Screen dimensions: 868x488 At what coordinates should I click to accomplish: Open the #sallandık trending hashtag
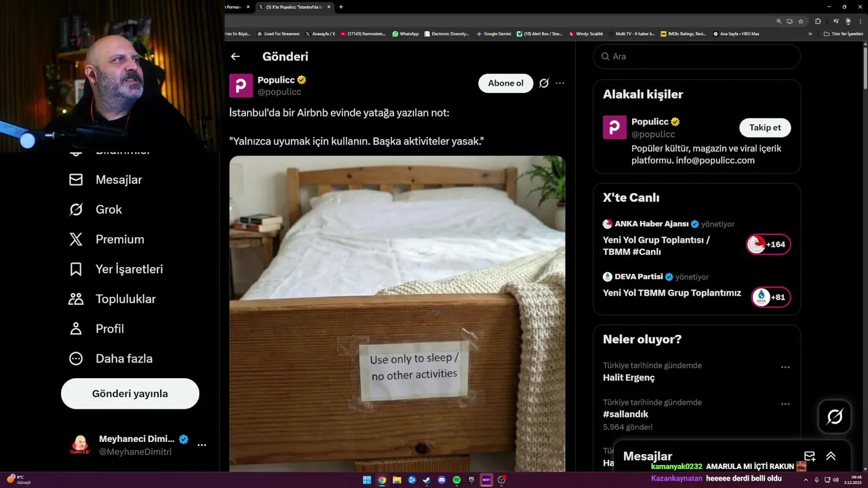point(625,414)
